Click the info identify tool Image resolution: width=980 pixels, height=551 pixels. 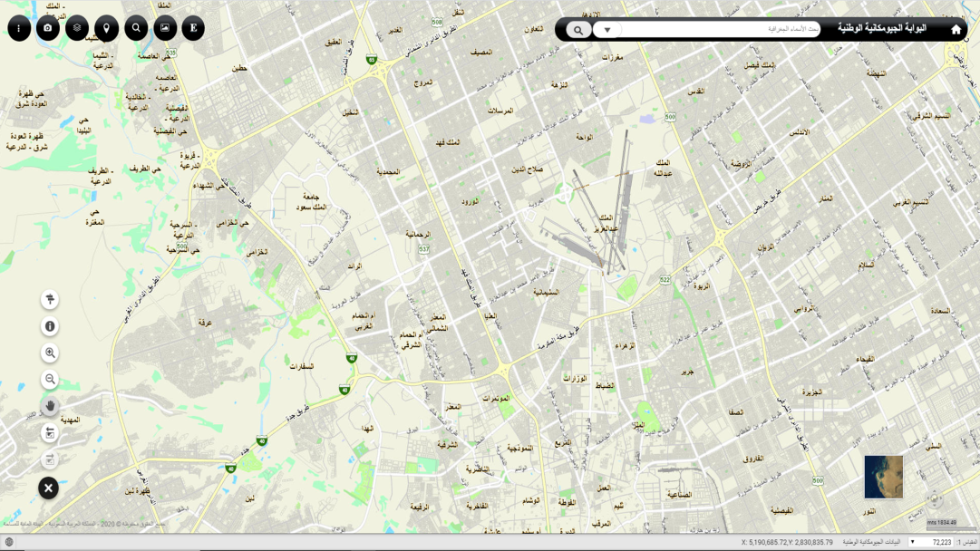[50, 326]
